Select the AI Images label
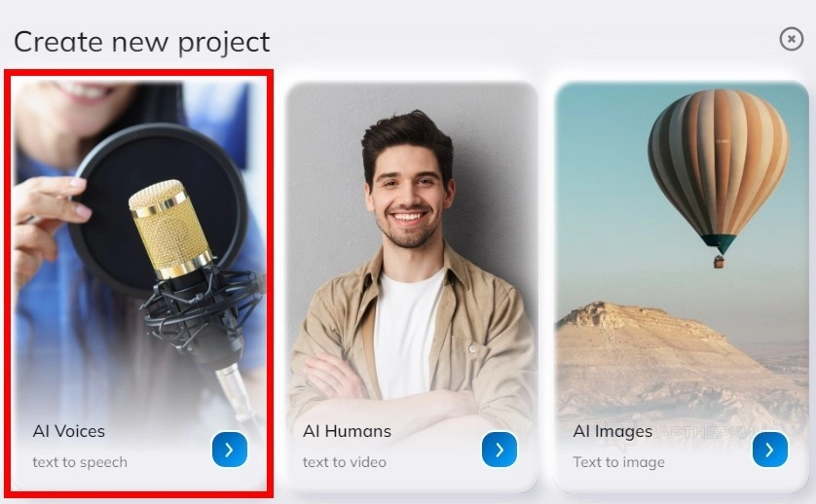 (612, 432)
